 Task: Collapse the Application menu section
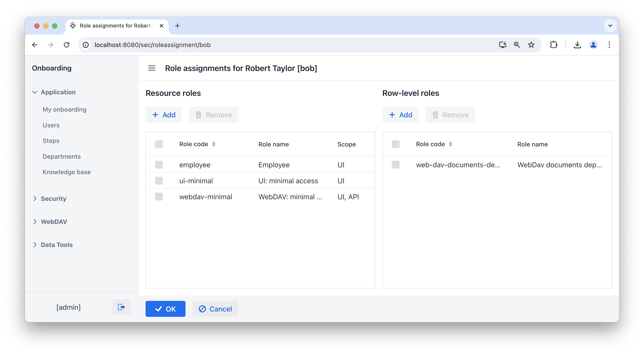[35, 92]
